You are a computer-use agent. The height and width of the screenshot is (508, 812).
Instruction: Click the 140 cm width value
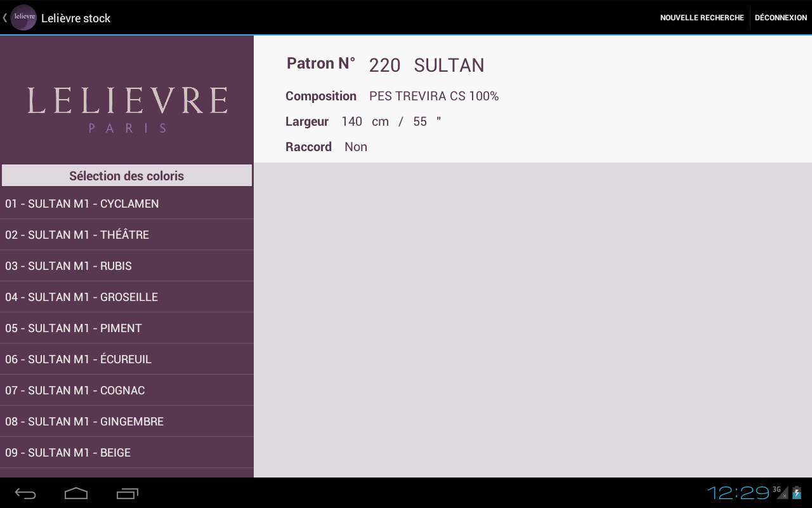365,121
